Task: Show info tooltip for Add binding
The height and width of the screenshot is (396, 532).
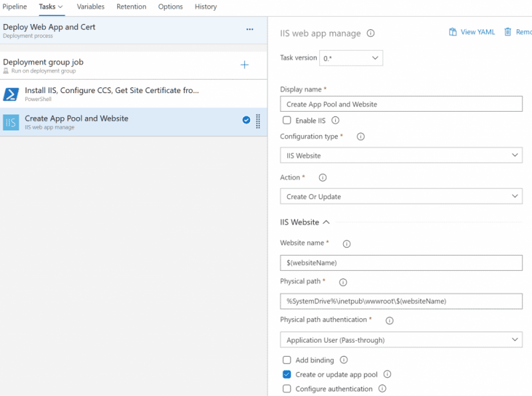Action: [x=344, y=359]
